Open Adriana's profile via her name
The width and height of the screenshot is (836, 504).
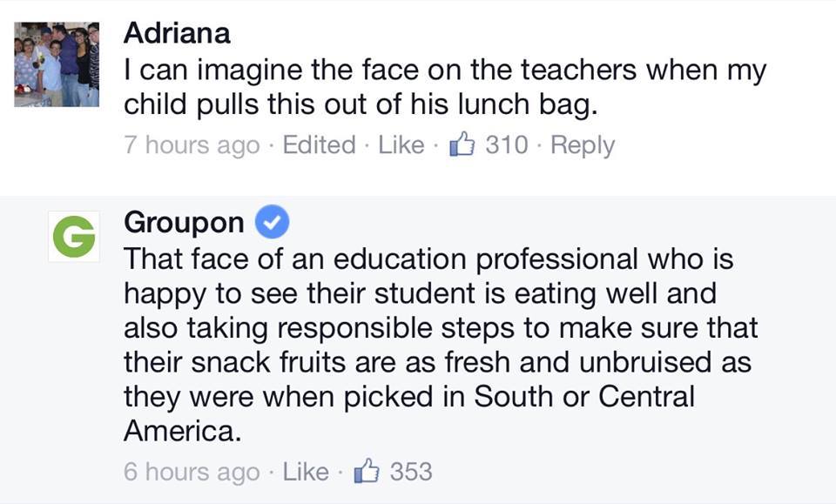(x=178, y=33)
